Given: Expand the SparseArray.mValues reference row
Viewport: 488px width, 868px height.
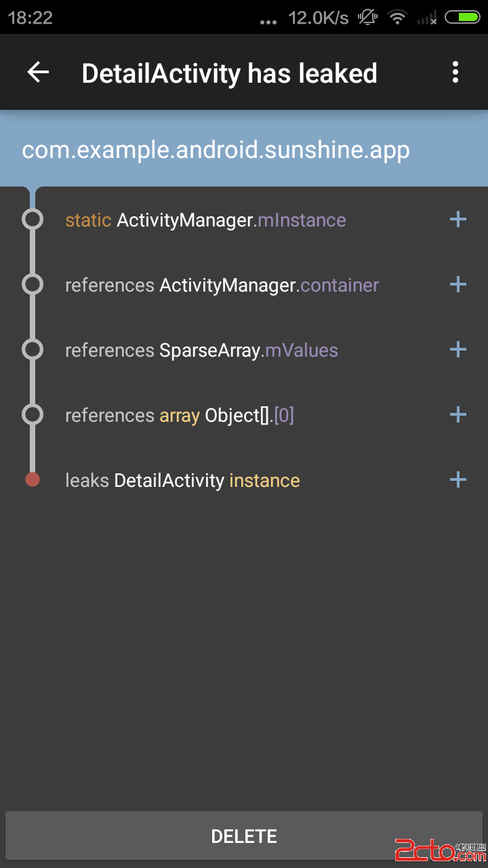Looking at the screenshot, I should [x=458, y=349].
